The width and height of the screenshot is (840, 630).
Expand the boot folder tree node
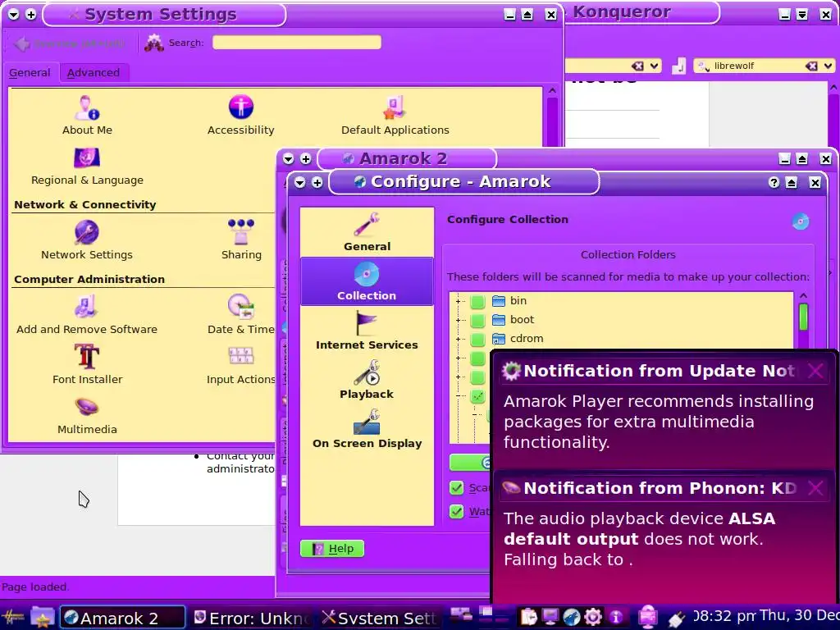click(458, 320)
